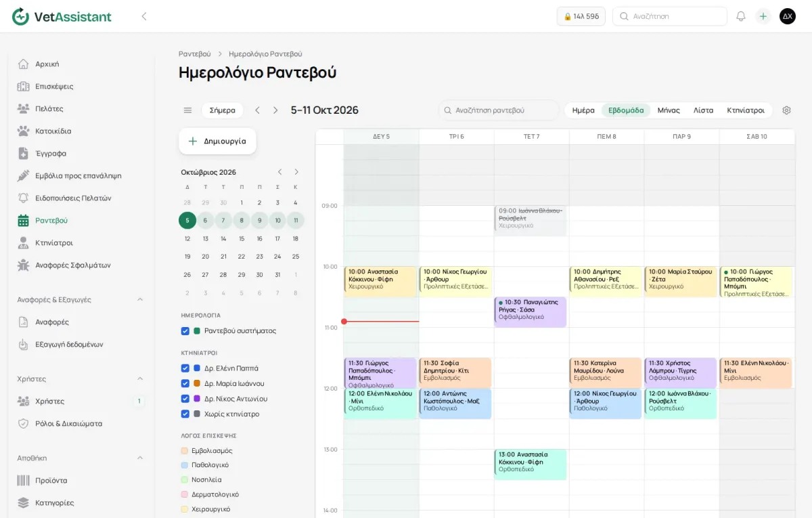Viewport: 812px width, 518px height.
Task: Click Ραντεβού breadcrumb link
Action: pyautogui.click(x=195, y=53)
